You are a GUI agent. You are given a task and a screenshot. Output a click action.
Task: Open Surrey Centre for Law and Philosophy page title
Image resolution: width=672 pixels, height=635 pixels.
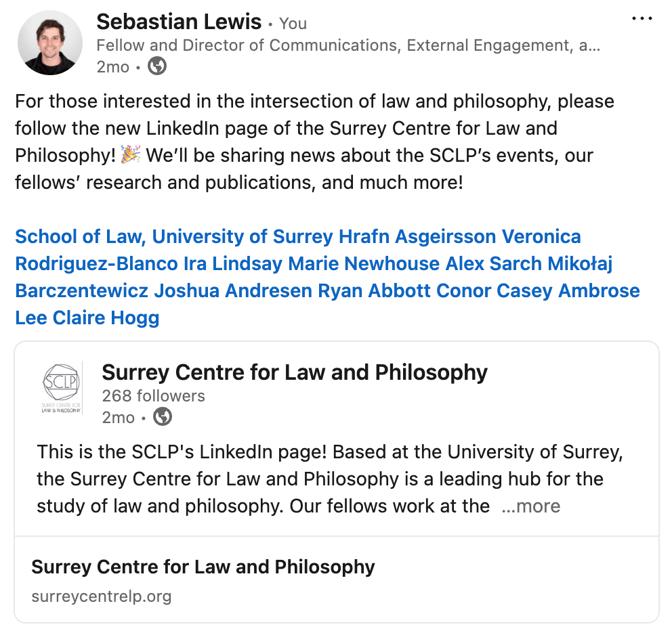[294, 372]
